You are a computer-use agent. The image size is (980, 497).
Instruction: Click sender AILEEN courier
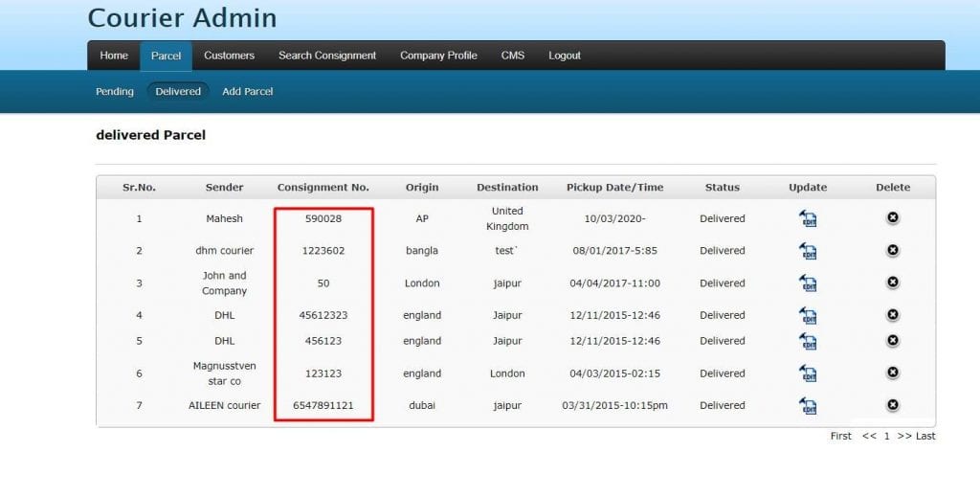224,405
